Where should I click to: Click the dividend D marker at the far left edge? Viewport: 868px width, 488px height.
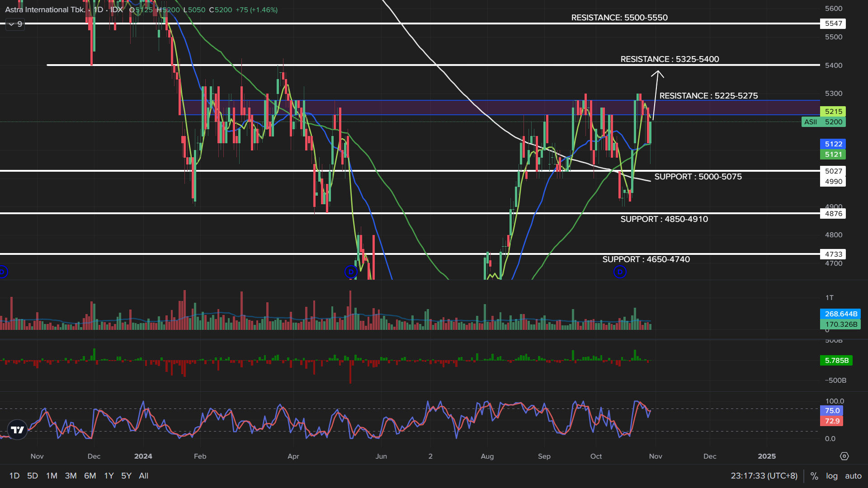pyautogui.click(x=2, y=272)
